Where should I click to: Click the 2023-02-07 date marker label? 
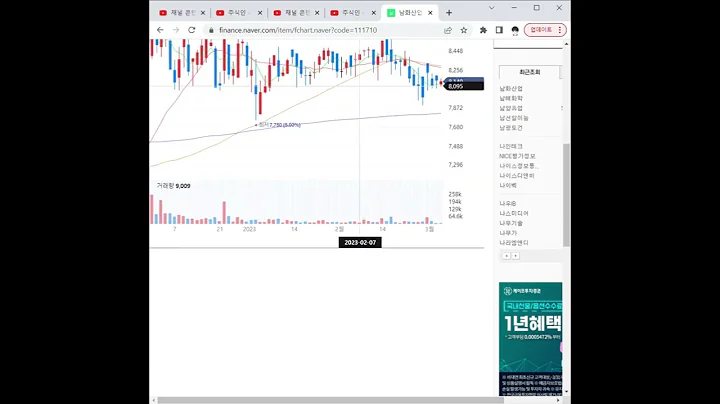360,242
